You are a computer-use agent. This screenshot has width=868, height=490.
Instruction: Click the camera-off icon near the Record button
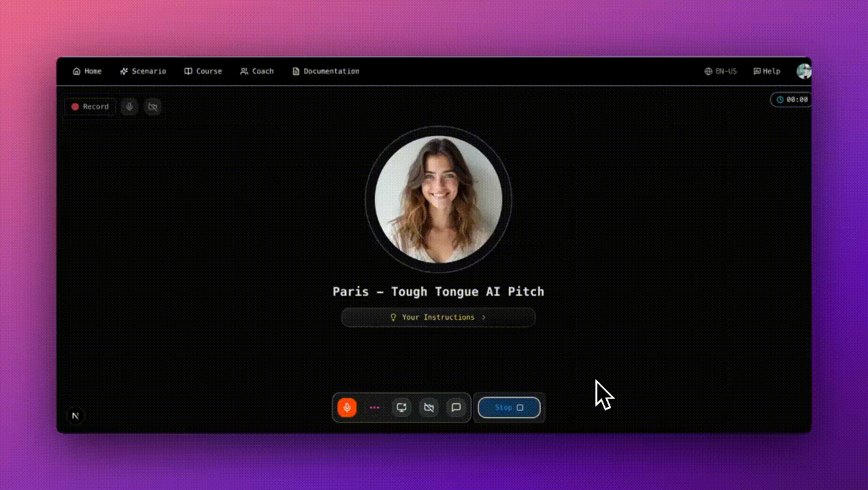(x=152, y=107)
